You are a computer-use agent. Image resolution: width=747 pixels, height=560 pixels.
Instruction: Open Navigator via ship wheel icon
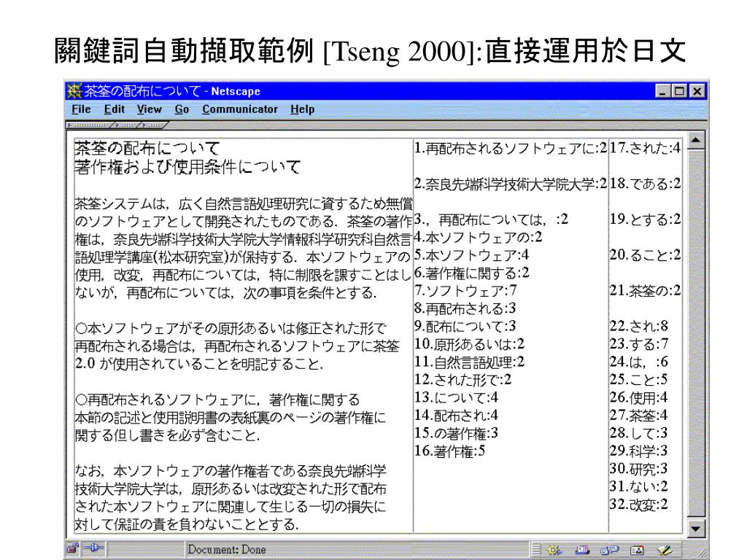click(554, 550)
